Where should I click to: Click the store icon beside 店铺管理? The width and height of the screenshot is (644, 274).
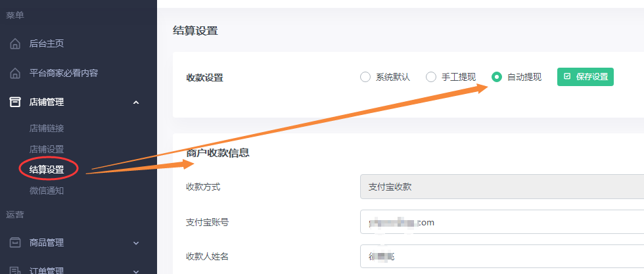pos(15,102)
